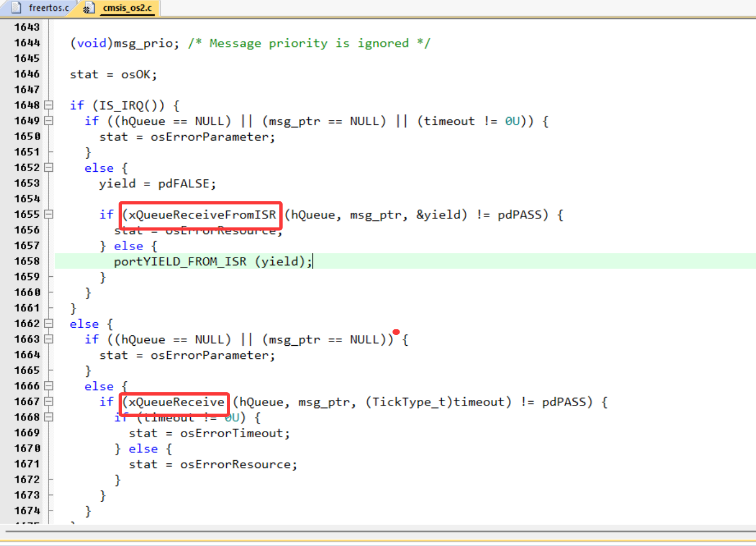Collapse the fold at line 1655
This screenshot has height=546, width=756.
click(x=49, y=214)
